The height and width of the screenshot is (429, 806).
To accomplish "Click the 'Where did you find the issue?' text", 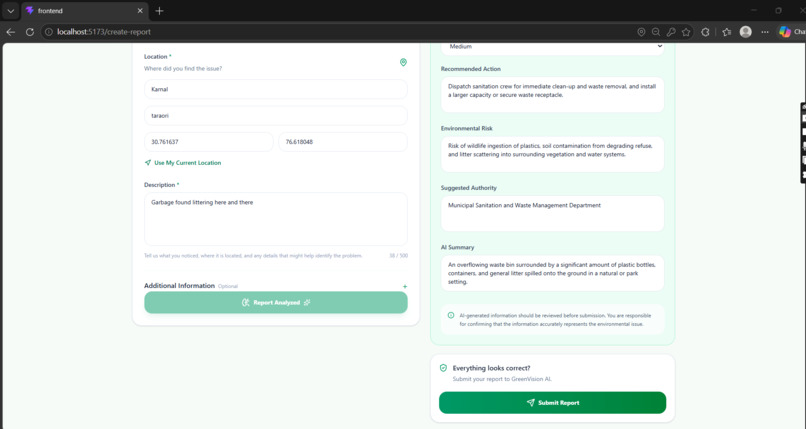I will coord(183,69).
